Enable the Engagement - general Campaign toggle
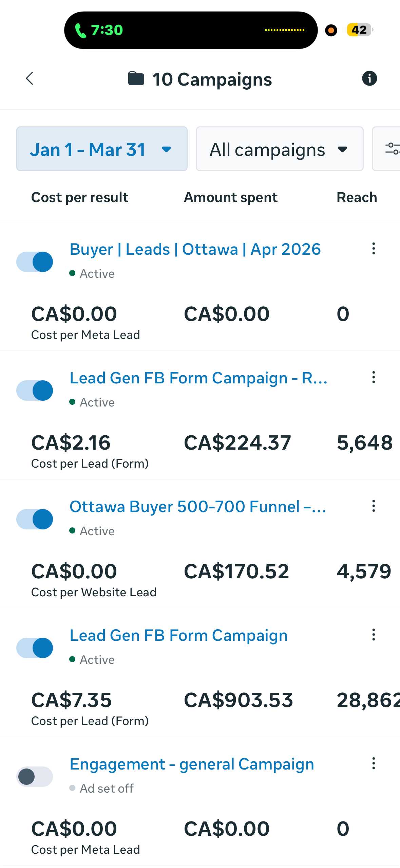The image size is (400, 868). click(x=34, y=777)
